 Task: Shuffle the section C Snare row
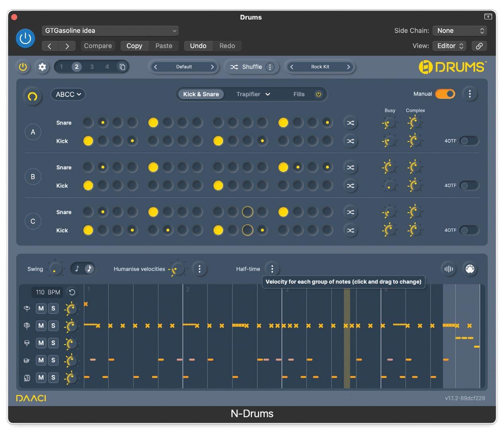click(350, 212)
